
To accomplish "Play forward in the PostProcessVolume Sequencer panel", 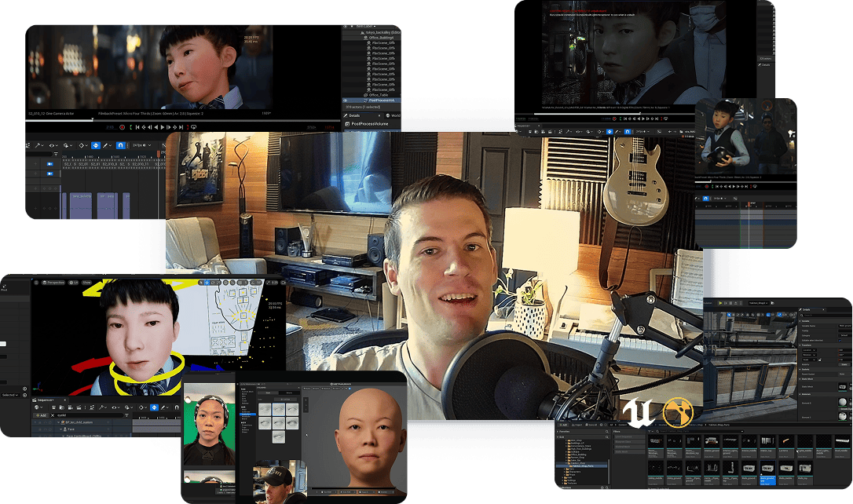I will pyautogui.click(x=162, y=127).
